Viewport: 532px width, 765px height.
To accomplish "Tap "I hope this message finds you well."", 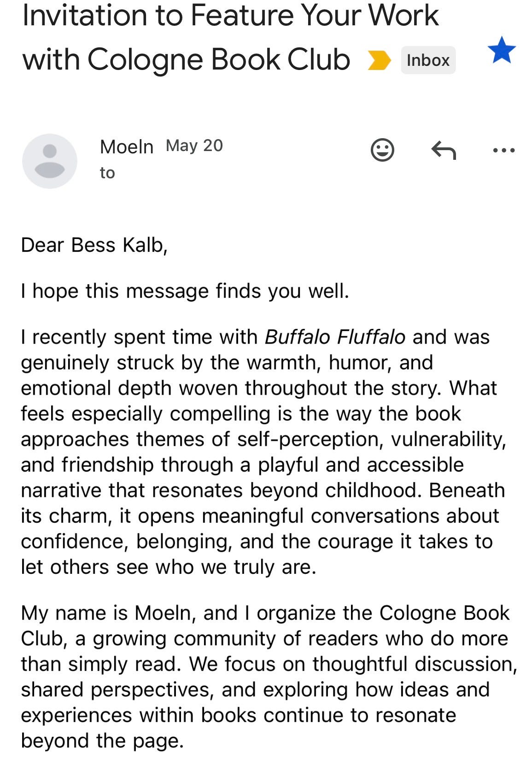I will pyautogui.click(x=185, y=291).
